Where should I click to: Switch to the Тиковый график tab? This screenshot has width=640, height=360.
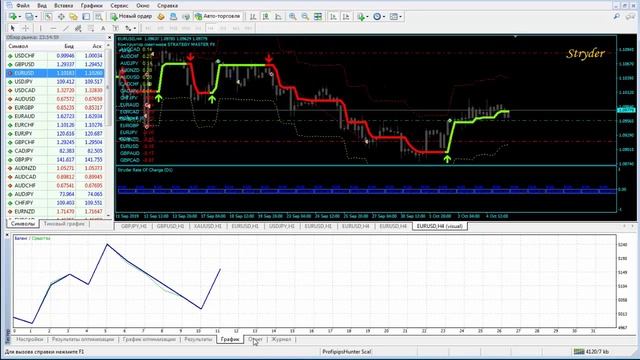point(64,224)
